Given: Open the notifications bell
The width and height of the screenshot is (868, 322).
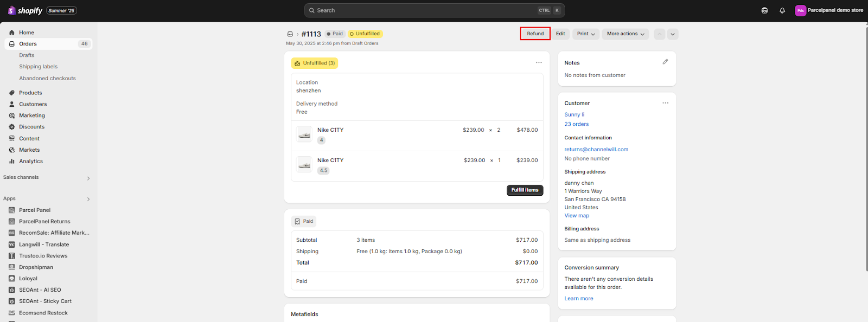Looking at the screenshot, I should coord(782,10).
